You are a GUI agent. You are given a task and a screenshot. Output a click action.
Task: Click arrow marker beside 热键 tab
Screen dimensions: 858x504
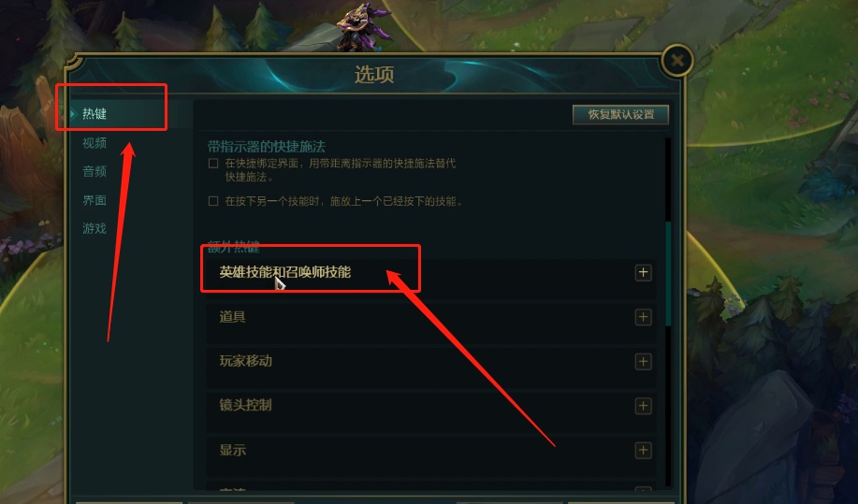72,114
